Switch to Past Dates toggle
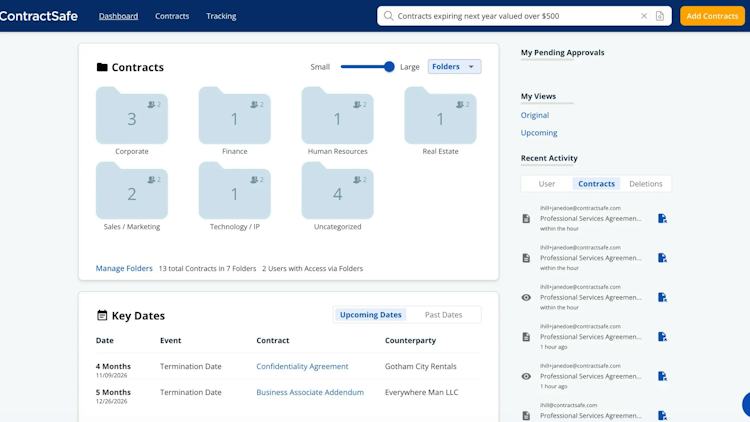Image resolution: width=750 pixels, height=422 pixels. pos(443,315)
